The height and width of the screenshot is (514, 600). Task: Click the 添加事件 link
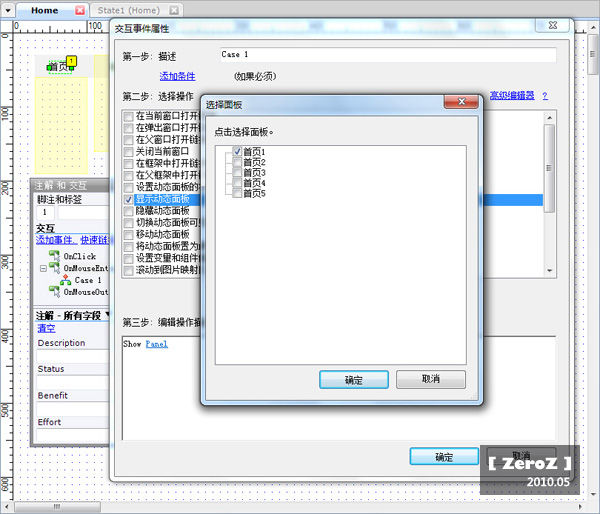coord(56,240)
